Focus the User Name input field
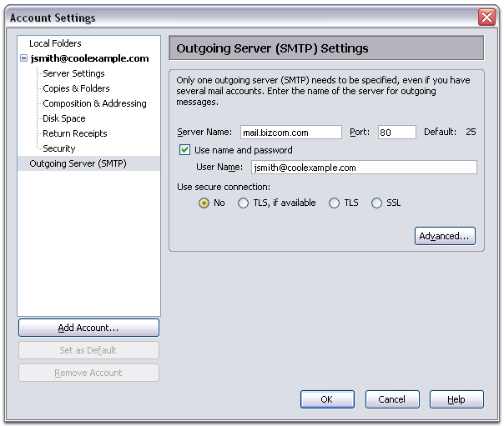504x426 pixels. tap(363, 168)
